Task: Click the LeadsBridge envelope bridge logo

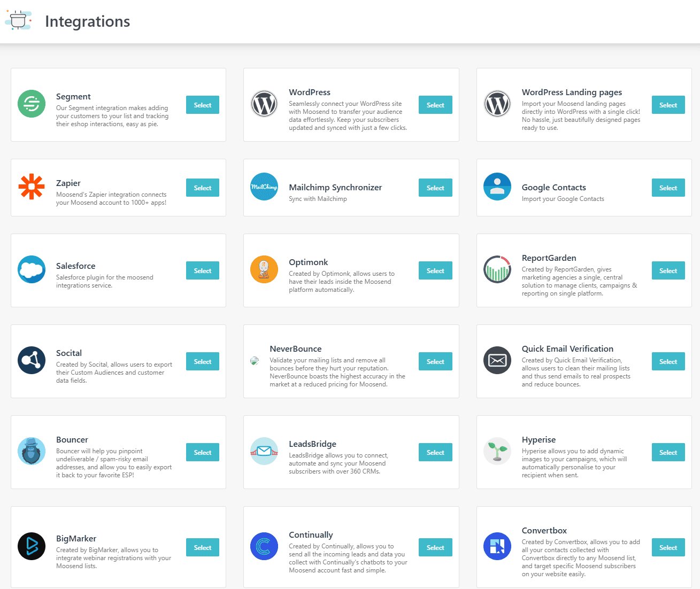Action: coord(264,451)
